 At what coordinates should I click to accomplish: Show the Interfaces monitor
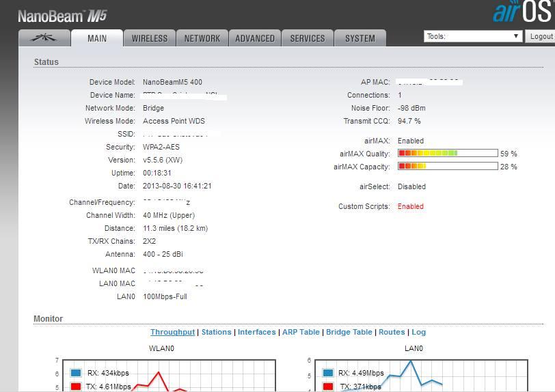pos(256,332)
